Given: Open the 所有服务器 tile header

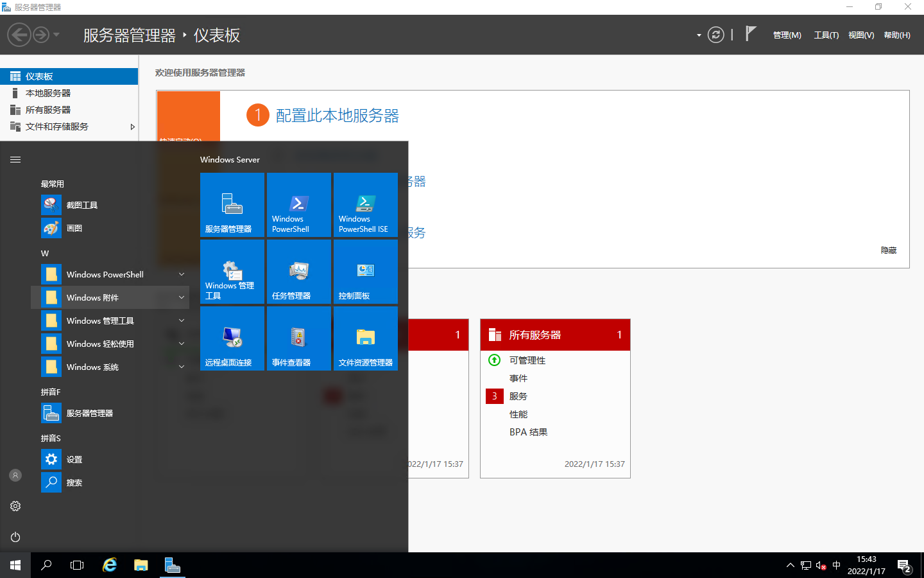Looking at the screenshot, I should (555, 335).
